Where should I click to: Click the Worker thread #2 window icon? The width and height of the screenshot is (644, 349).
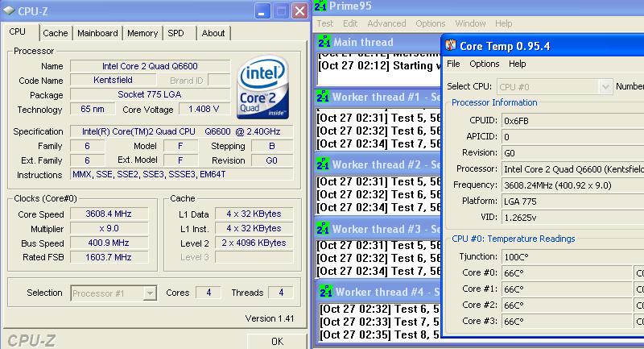(x=323, y=164)
